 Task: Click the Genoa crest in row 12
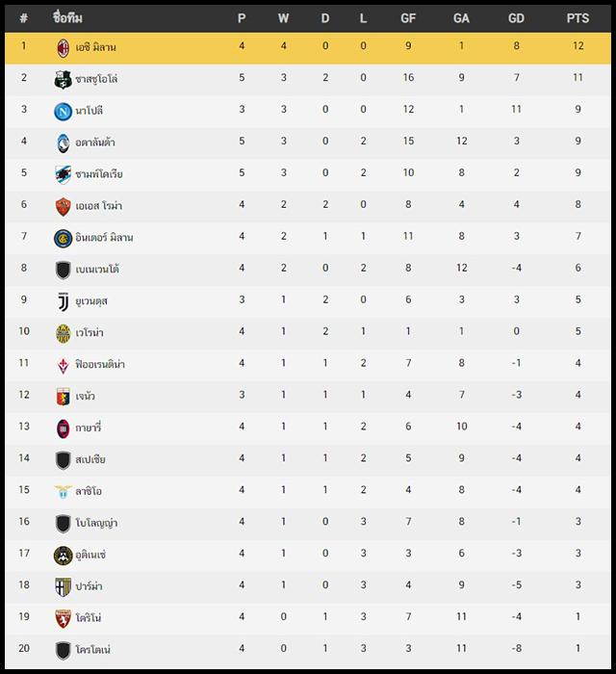(64, 397)
